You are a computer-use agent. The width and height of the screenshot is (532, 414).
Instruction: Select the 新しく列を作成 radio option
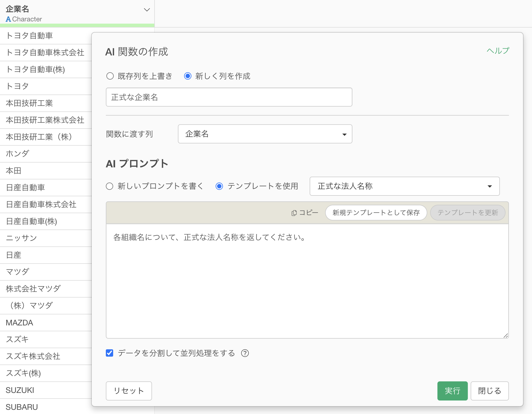[188, 76]
